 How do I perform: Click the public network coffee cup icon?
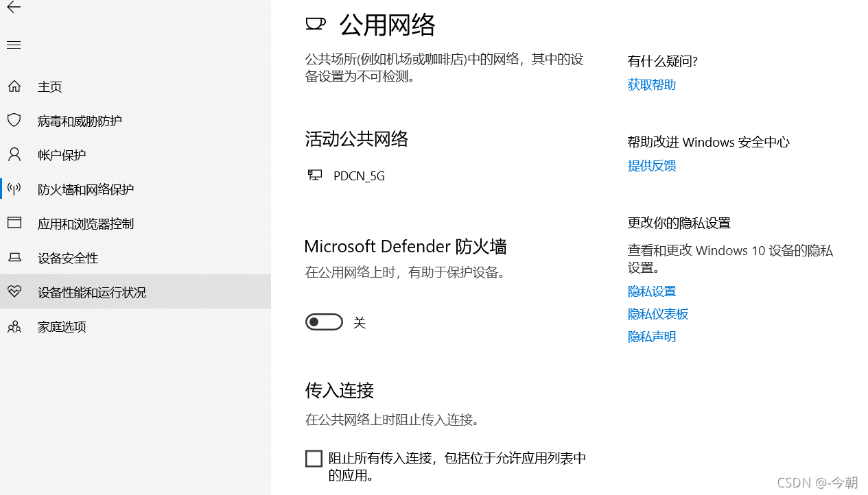[315, 24]
